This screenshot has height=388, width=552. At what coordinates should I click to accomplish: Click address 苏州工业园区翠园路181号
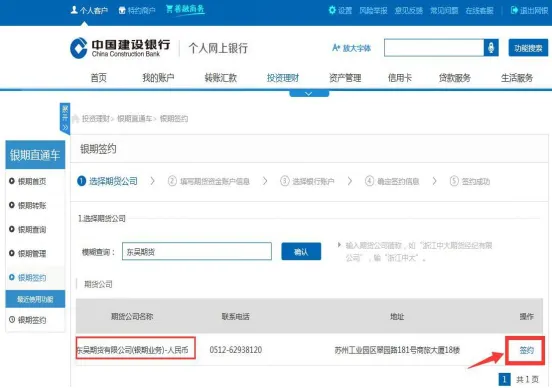(397, 350)
